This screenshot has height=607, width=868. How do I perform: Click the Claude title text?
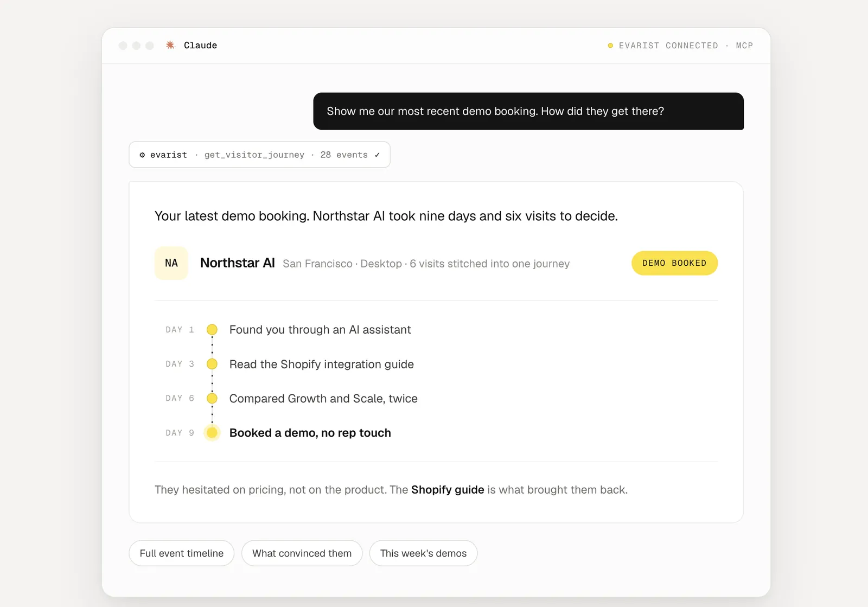pos(200,46)
